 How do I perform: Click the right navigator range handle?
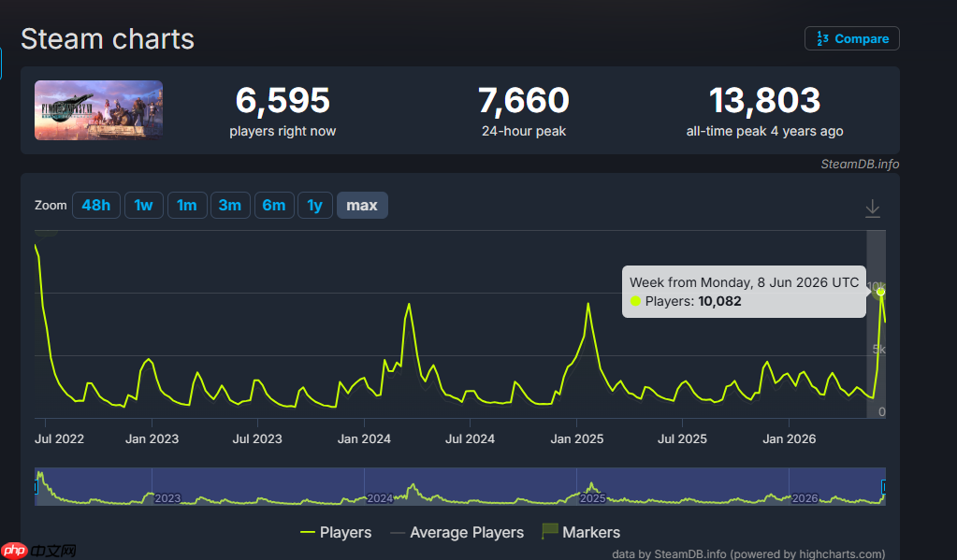pyautogui.click(x=883, y=487)
